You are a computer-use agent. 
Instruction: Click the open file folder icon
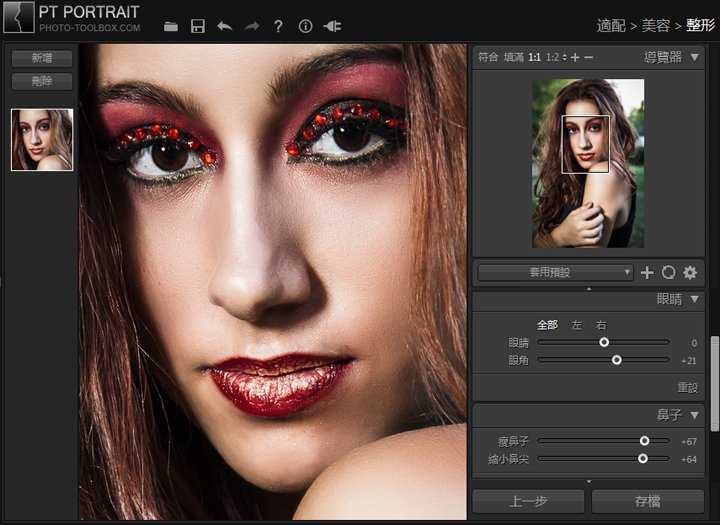171,26
